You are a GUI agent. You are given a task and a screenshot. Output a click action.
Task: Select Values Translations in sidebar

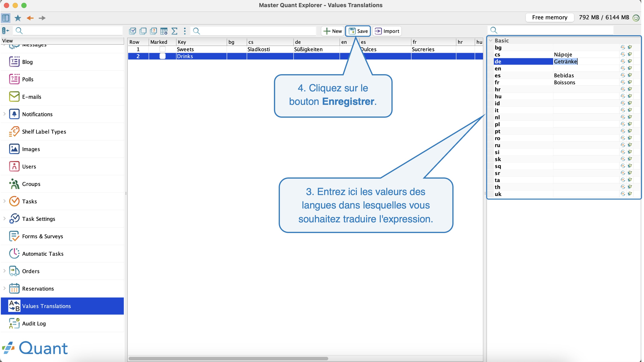(x=63, y=306)
